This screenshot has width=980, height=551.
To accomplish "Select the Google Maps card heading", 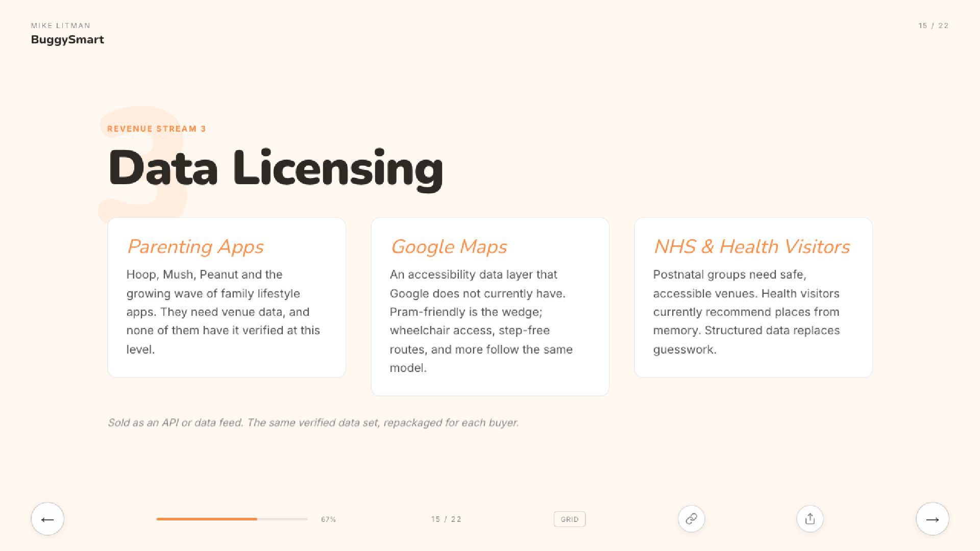I will 449,246.
